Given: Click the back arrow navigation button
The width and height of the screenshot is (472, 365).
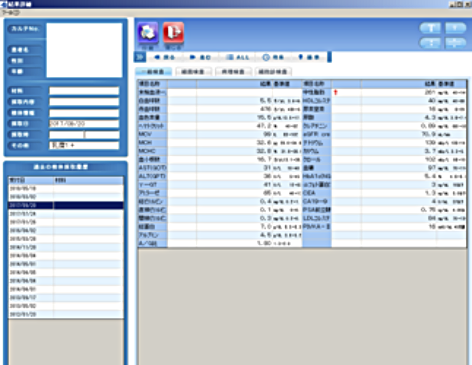Looking at the screenshot, I should [x=164, y=57].
